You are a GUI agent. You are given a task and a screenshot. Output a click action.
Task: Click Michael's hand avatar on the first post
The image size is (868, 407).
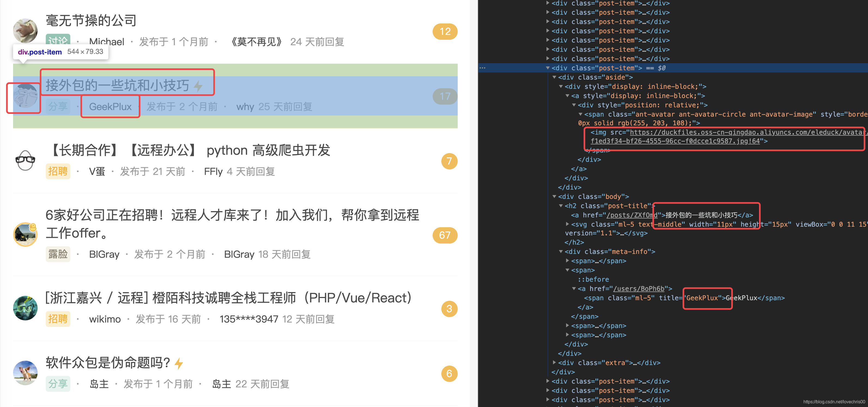(x=25, y=31)
